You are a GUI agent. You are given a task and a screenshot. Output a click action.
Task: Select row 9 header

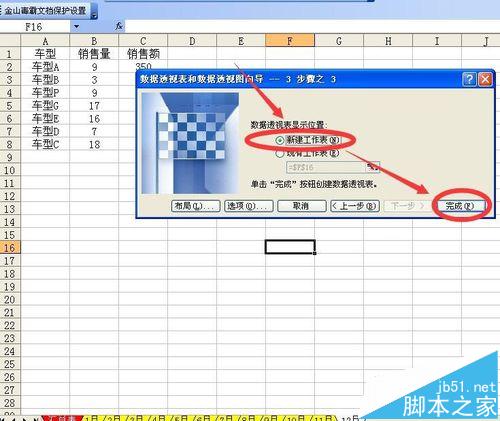pos(10,157)
